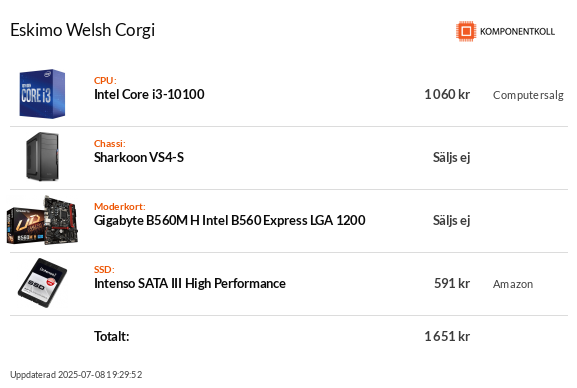This screenshot has height=388, width=577.
Task: Open the Gigabyte B560M H product link
Action: (230, 221)
